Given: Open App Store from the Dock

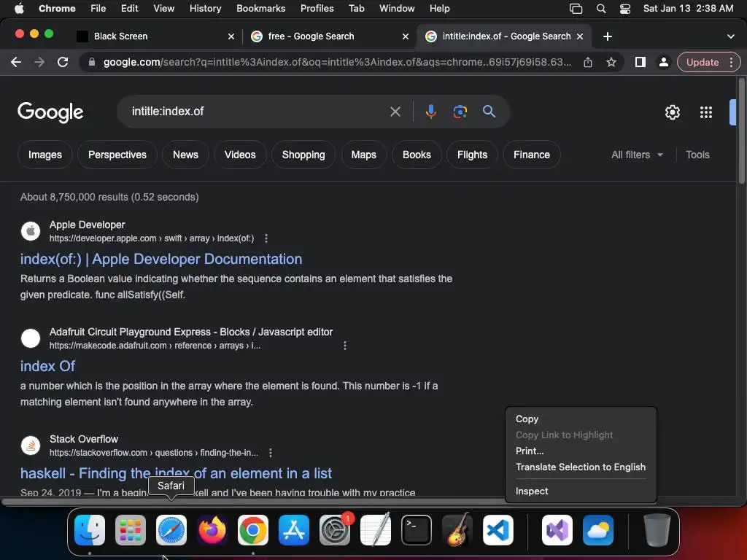Looking at the screenshot, I should click(x=293, y=530).
